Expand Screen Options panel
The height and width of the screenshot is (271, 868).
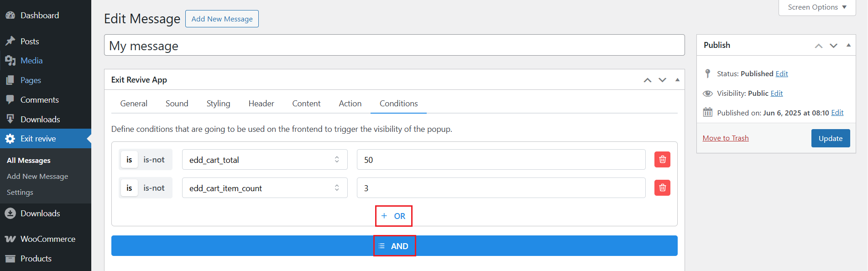click(x=816, y=7)
